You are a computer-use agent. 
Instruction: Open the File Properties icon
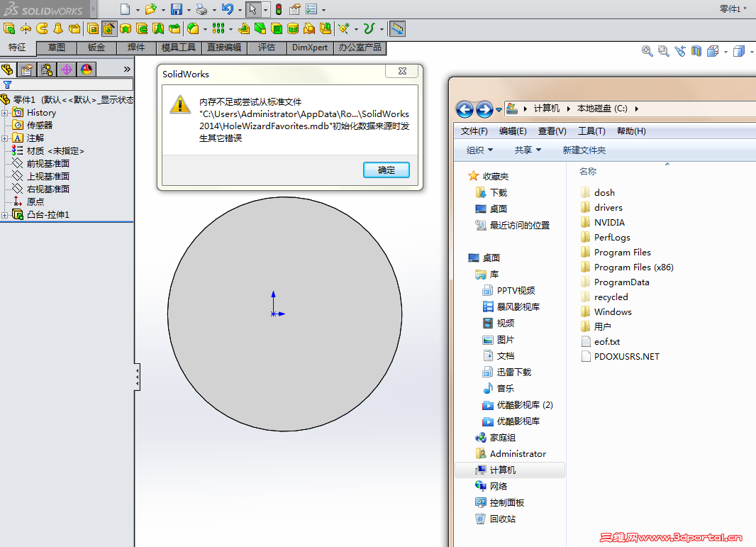(x=295, y=9)
